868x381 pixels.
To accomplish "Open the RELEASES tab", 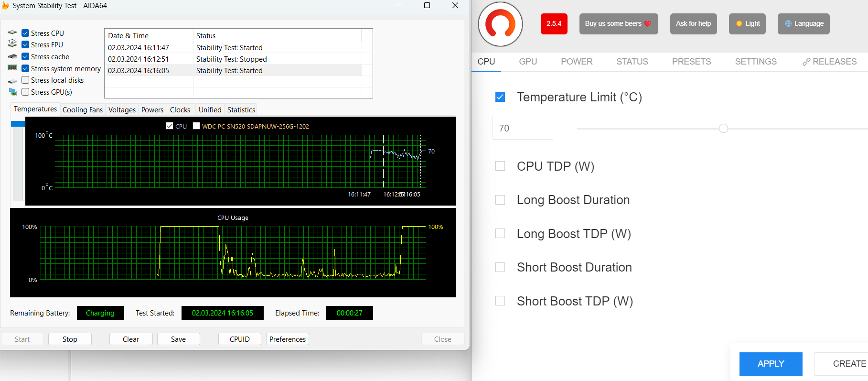I will pos(829,62).
